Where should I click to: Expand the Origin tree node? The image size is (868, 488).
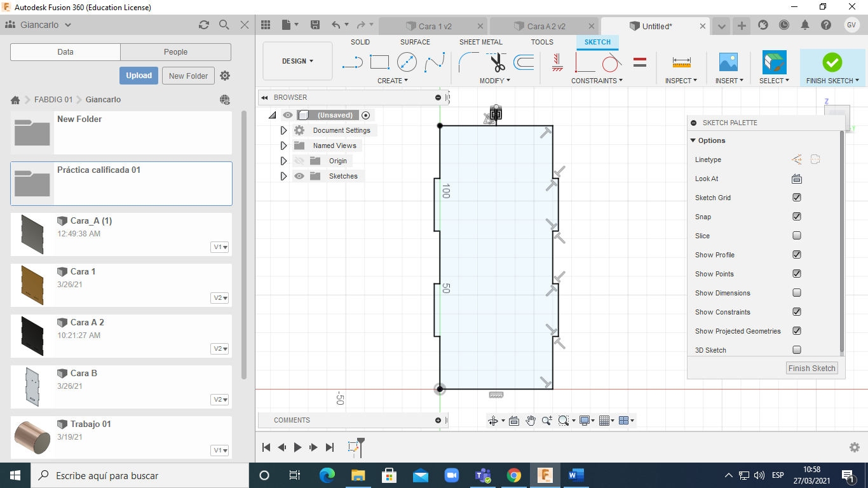284,161
